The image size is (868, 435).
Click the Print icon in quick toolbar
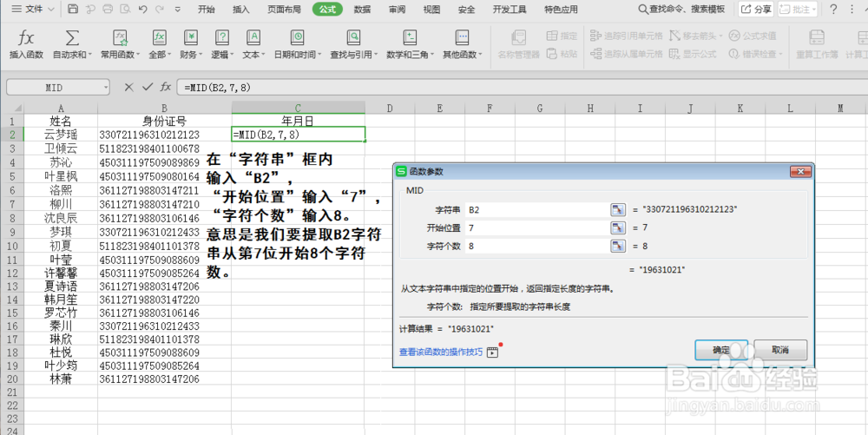(108, 9)
